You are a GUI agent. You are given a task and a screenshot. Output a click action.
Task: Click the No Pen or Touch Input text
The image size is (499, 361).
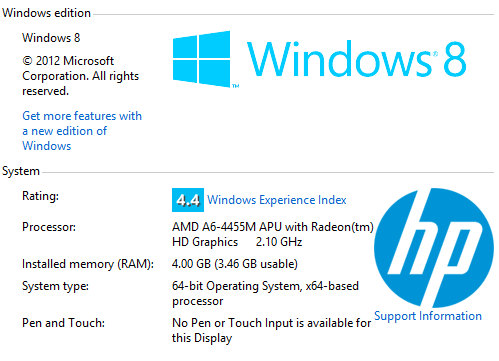(x=271, y=330)
